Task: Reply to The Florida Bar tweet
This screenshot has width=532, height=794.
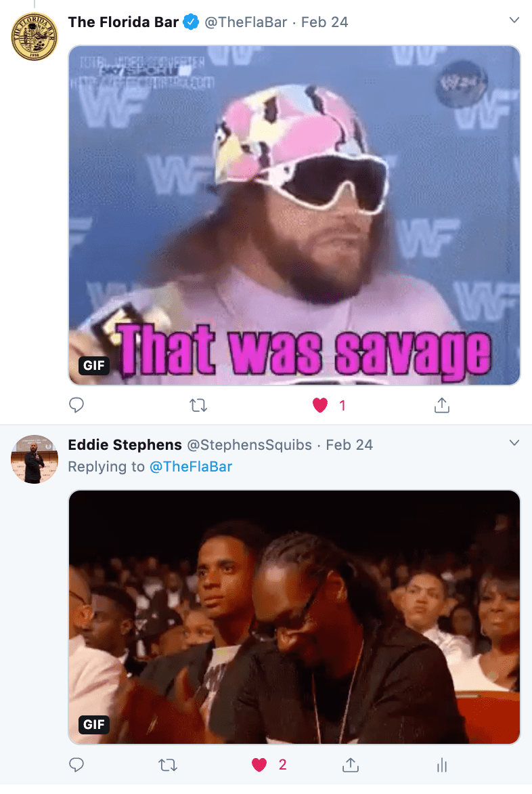Action: click(76, 405)
